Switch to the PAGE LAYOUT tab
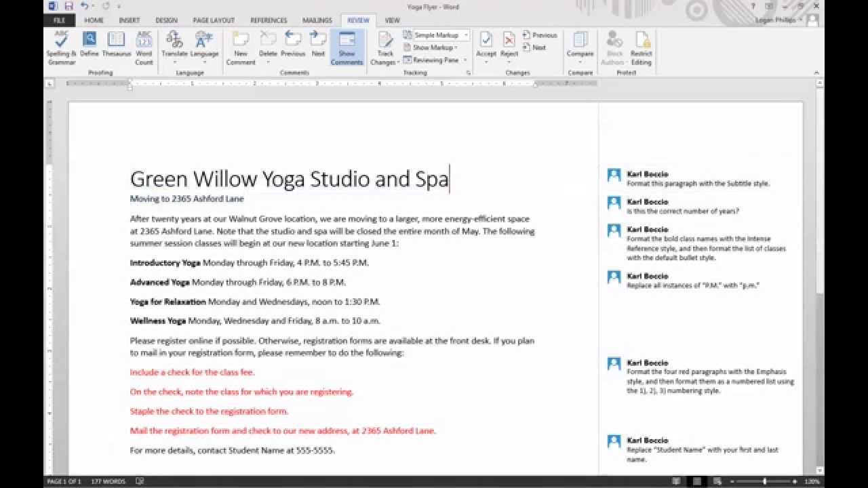The width and height of the screenshot is (868, 488). click(214, 20)
